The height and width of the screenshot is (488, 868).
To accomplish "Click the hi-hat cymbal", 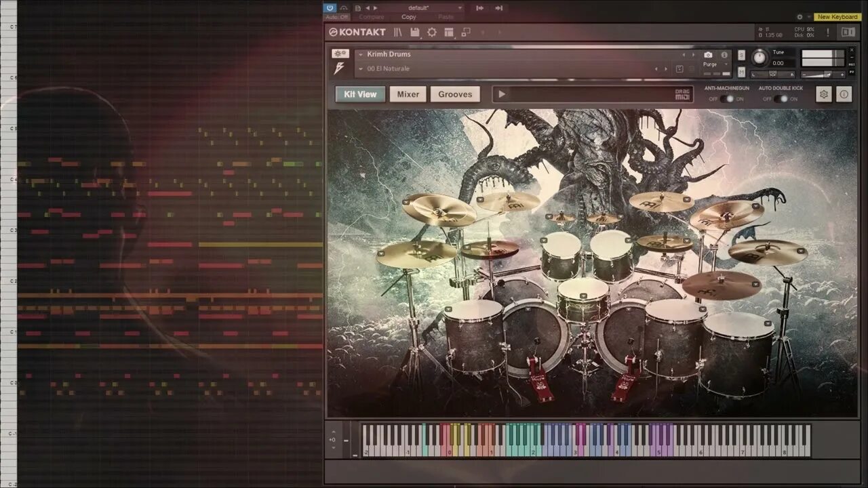I will 490,249.
